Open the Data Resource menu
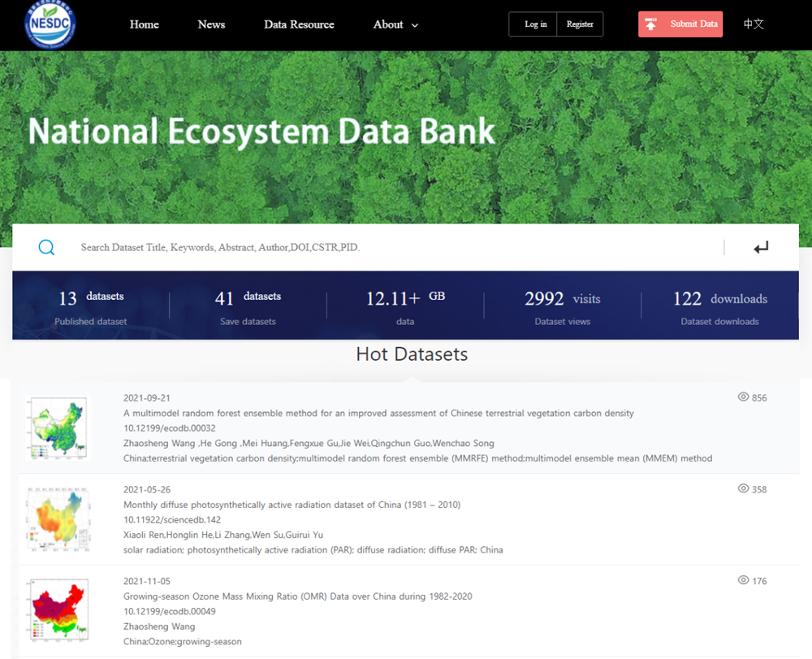The image size is (812, 659). coord(299,24)
